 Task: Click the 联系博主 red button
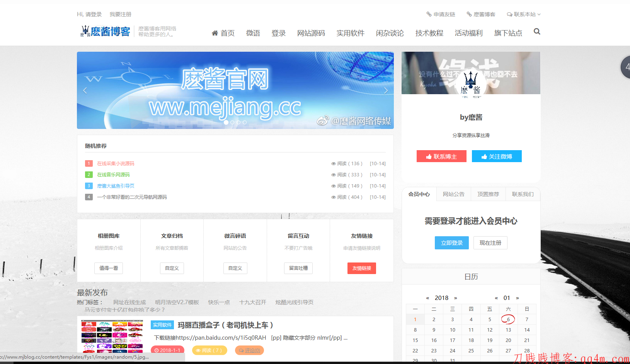click(441, 156)
